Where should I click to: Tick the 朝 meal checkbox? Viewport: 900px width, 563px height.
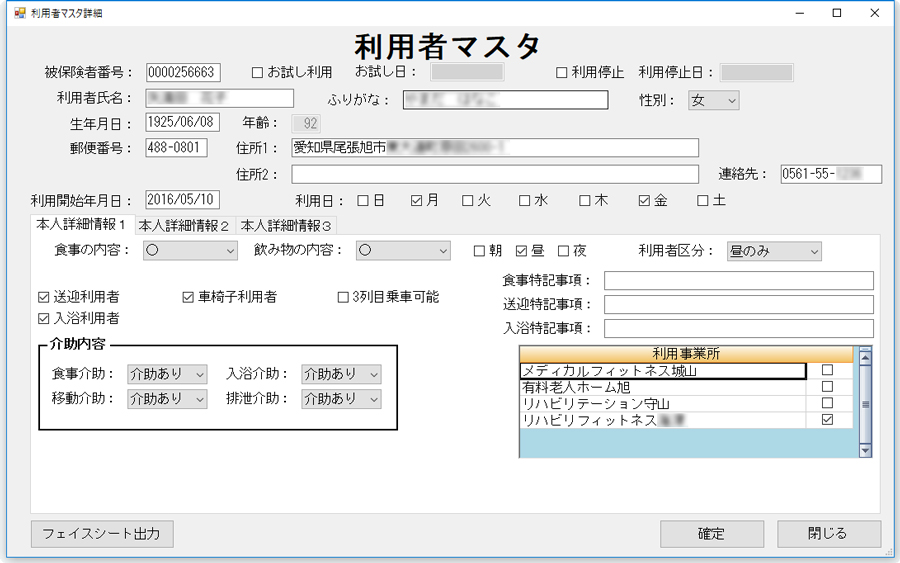point(479,251)
